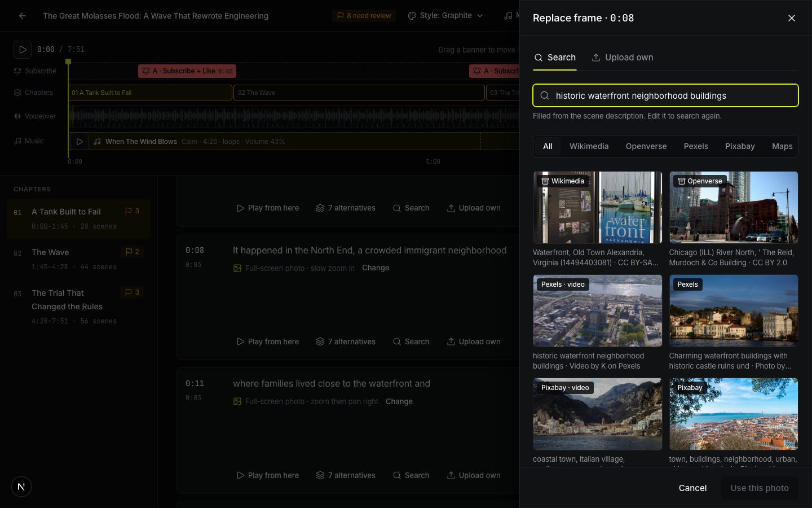Select the 01 A Tank Built to Fail clip

click(x=150, y=93)
